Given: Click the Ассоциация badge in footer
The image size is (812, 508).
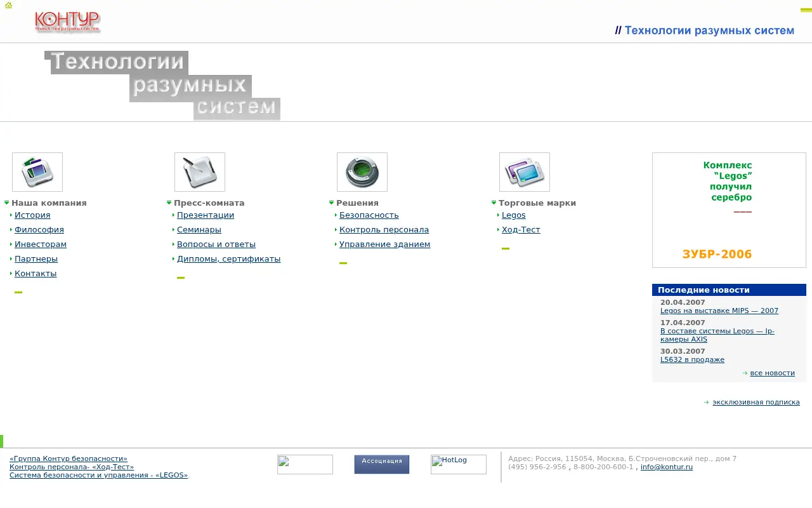Looking at the screenshot, I should (x=382, y=464).
